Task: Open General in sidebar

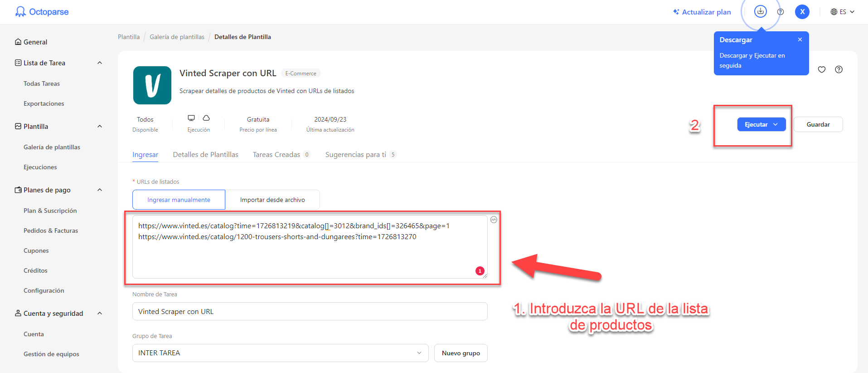Action: (x=35, y=42)
